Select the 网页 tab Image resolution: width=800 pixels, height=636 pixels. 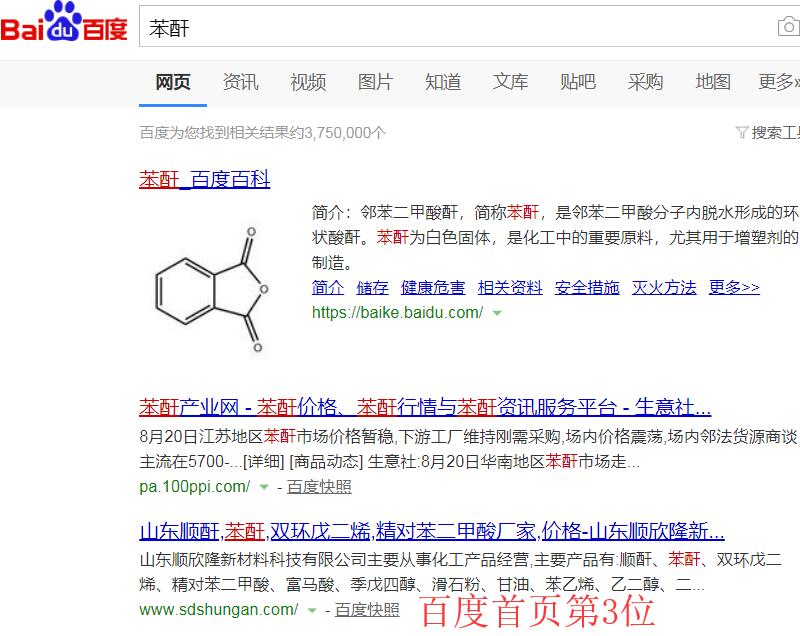tap(173, 82)
